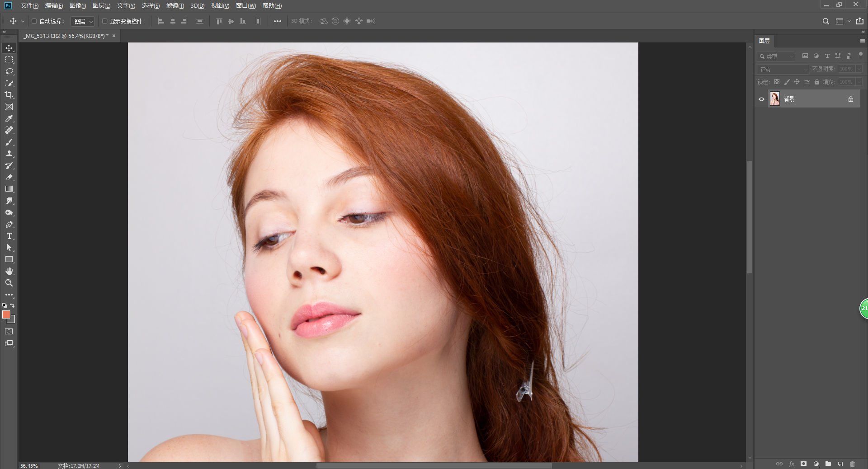This screenshot has height=469, width=868.
Task: Create a new layer
Action: [x=840, y=464]
